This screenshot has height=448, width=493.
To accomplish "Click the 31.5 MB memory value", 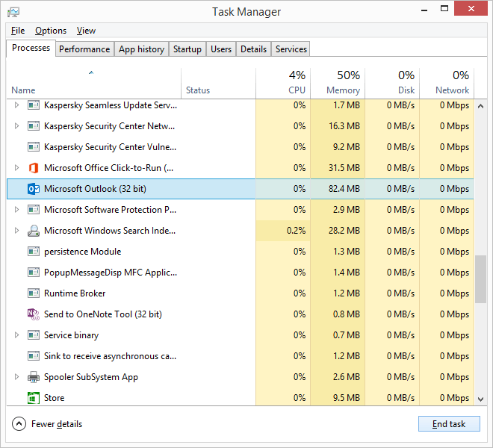I will click(x=344, y=168).
